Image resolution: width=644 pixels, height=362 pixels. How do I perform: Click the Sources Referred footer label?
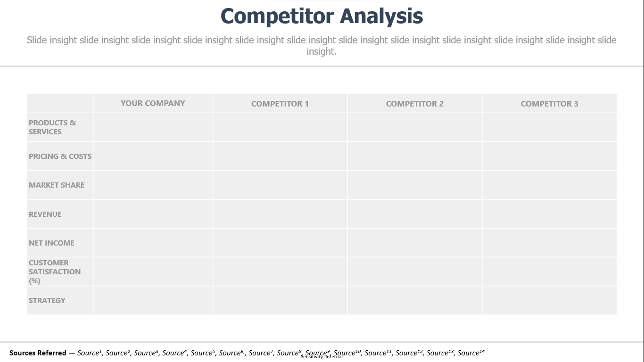38,353
